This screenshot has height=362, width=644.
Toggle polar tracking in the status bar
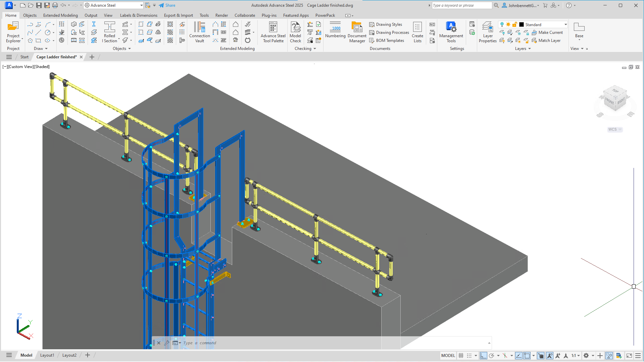pos(492,356)
